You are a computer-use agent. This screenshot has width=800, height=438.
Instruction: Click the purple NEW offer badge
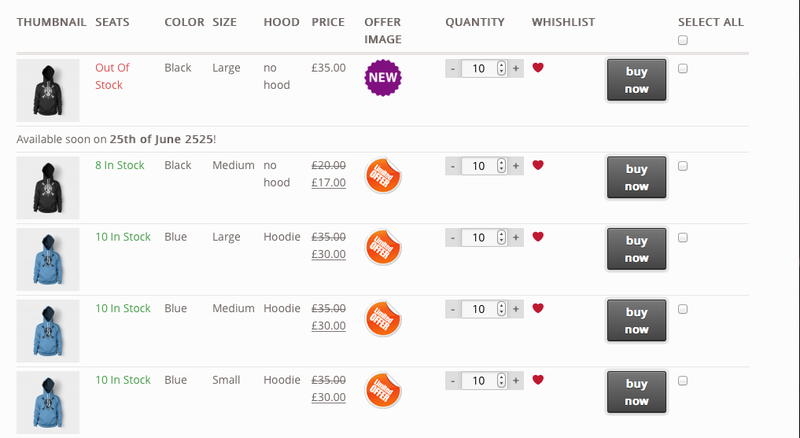pyautogui.click(x=383, y=78)
